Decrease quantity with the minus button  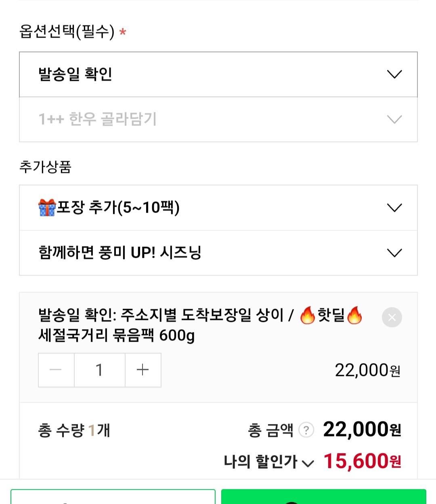pyautogui.click(x=56, y=370)
